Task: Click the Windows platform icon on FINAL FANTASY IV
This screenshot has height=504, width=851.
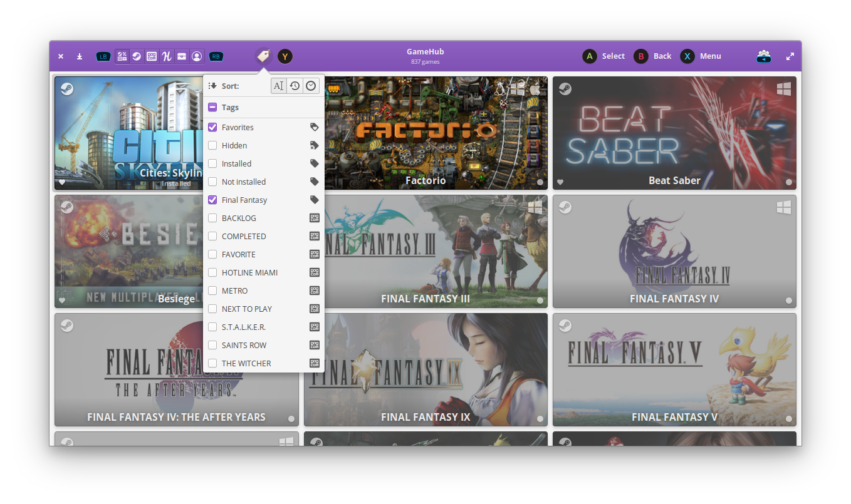Action: click(x=783, y=207)
